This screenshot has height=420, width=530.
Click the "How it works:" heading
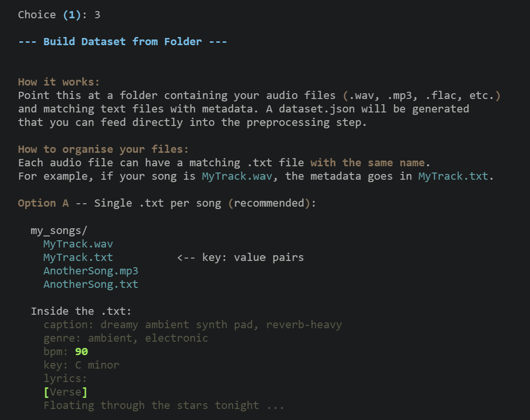59,82
